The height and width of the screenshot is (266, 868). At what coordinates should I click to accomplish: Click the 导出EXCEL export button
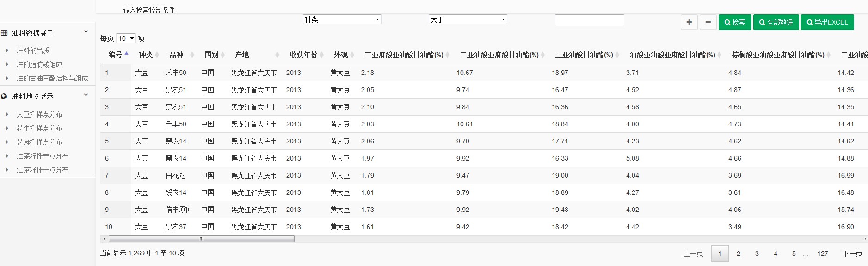point(827,22)
